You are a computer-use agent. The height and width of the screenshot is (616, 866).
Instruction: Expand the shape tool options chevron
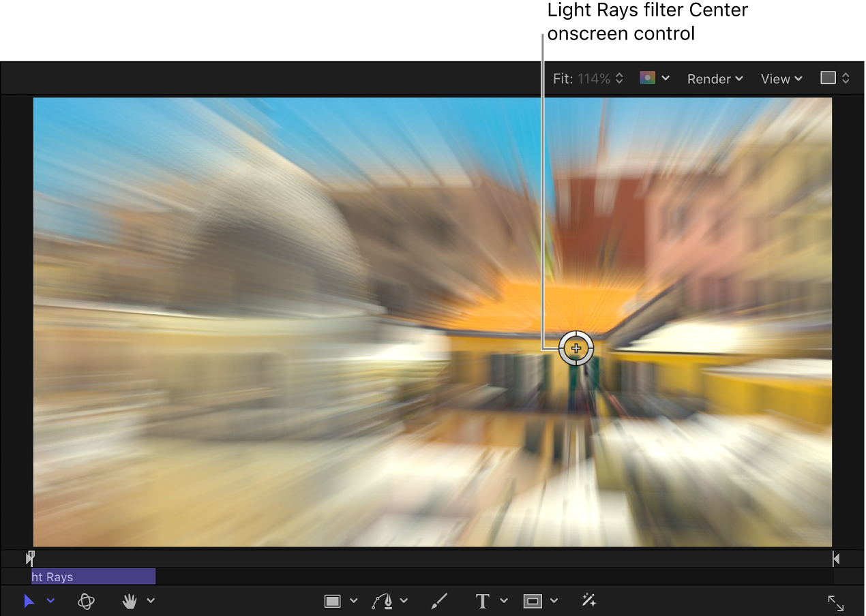click(354, 601)
